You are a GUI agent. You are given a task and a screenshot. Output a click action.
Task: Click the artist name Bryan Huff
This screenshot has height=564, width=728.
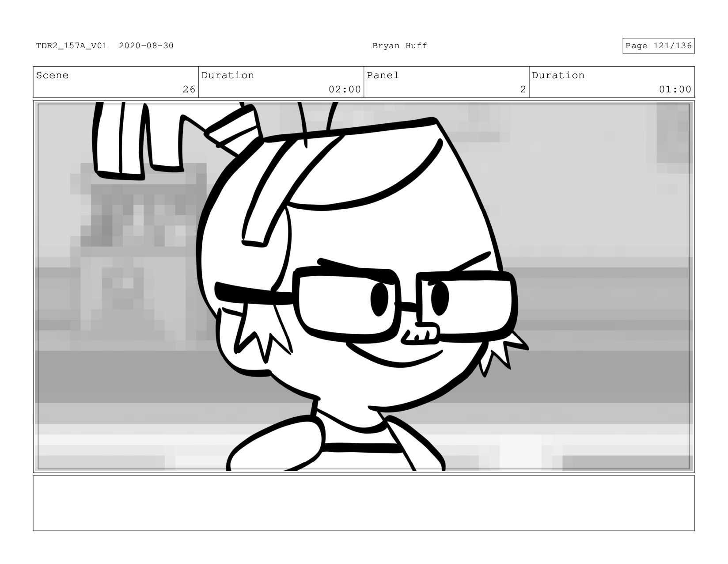click(399, 46)
